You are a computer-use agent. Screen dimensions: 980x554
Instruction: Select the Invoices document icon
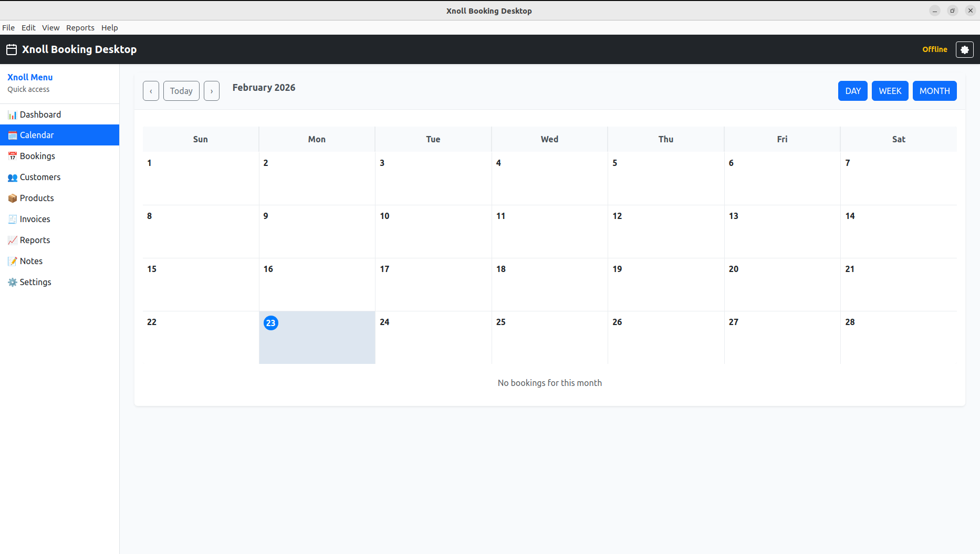pyautogui.click(x=13, y=219)
